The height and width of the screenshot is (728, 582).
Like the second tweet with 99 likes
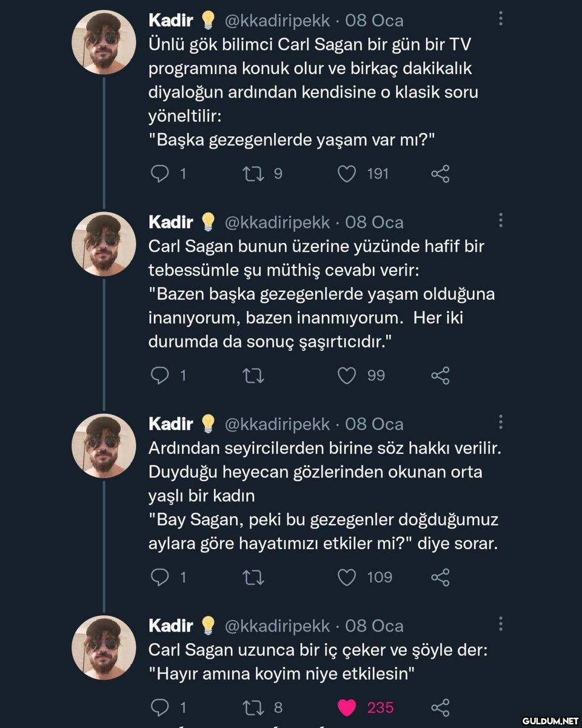point(346,376)
